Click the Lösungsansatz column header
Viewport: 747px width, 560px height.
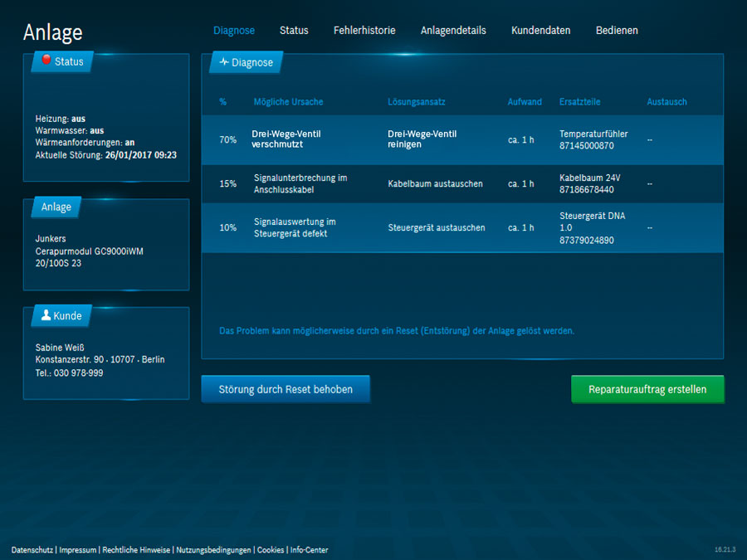tap(417, 101)
